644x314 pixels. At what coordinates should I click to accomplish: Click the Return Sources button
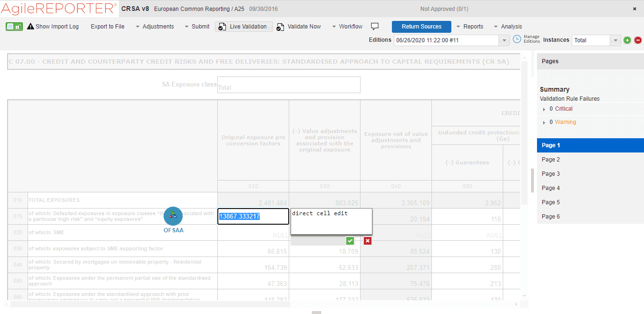click(421, 27)
